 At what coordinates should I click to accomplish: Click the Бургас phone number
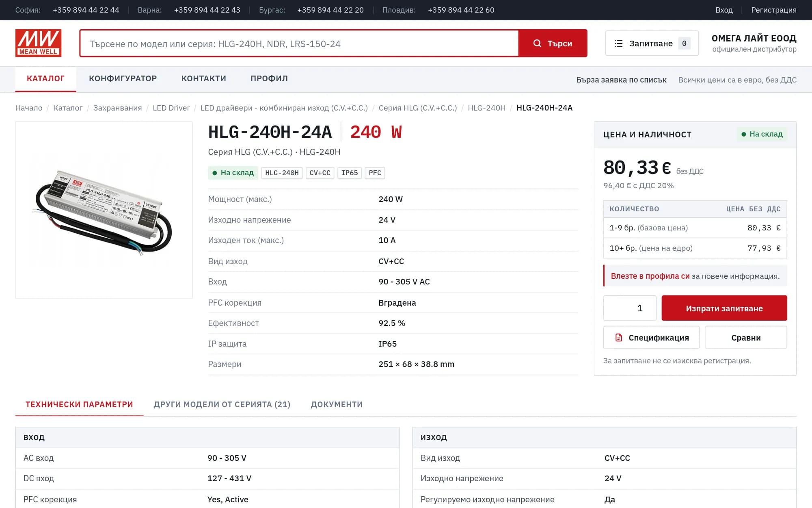pyautogui.click(x=330, y=10)
